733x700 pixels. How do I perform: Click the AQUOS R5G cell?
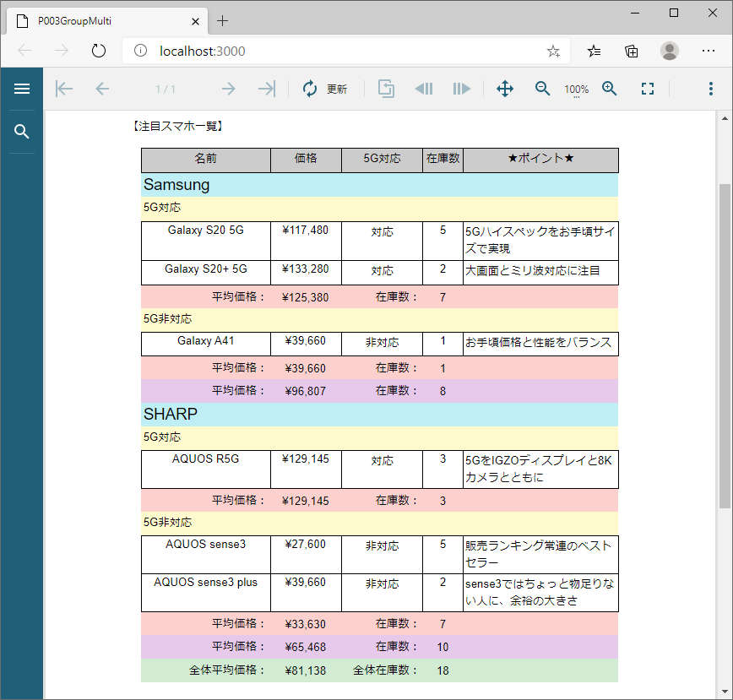click(x=206, y=469)
